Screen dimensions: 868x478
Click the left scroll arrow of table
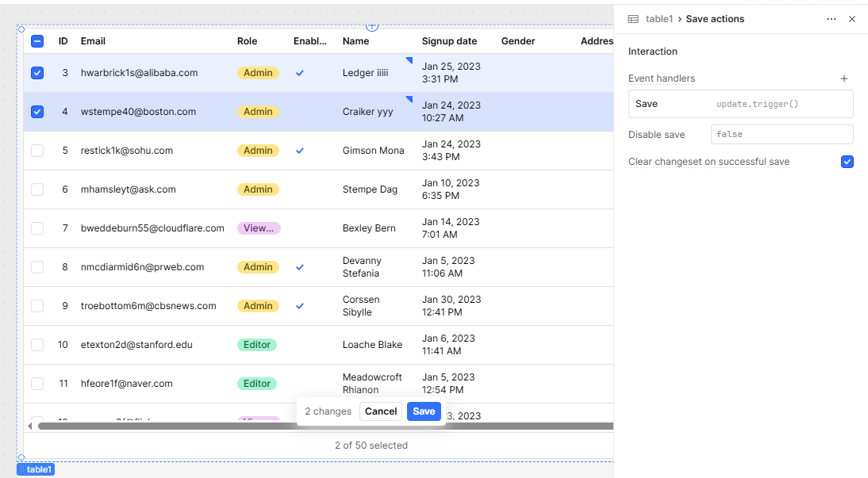point(30,426)
